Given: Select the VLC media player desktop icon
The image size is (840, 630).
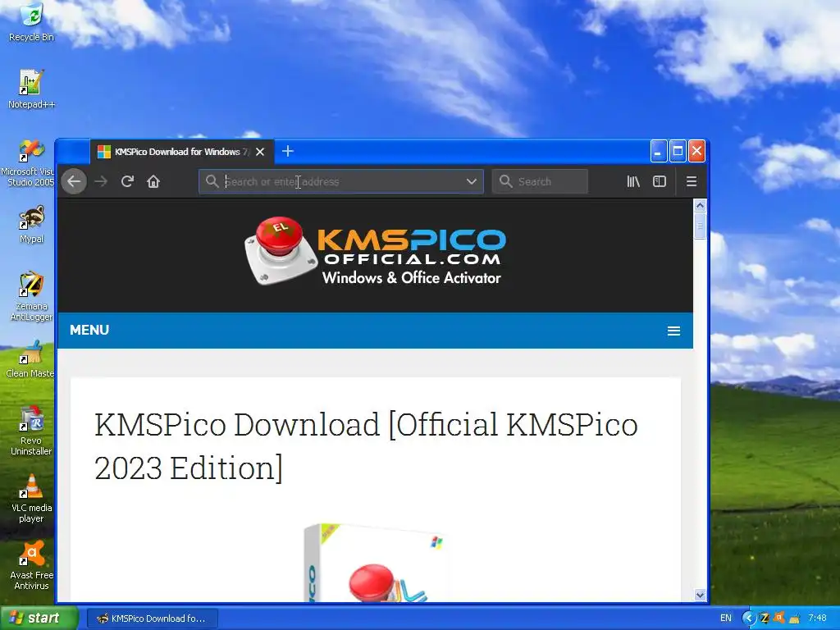Looking at the screenshot, I should tap(31, 498).
